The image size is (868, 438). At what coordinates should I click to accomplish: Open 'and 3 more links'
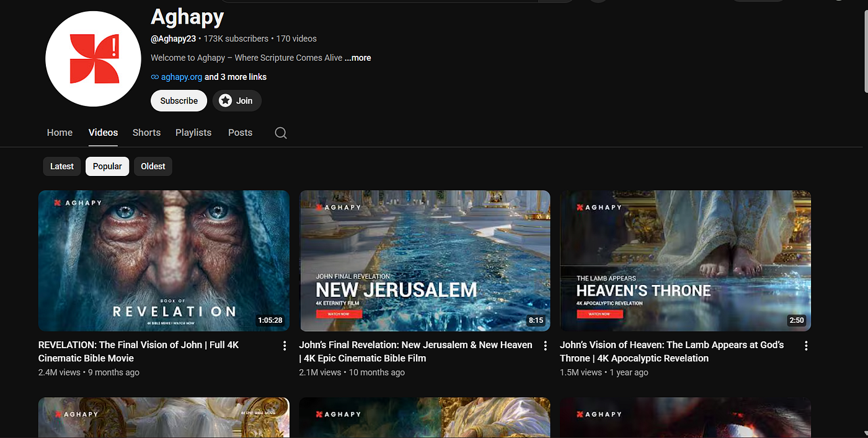pyautogui.click(x=236, y=77)
